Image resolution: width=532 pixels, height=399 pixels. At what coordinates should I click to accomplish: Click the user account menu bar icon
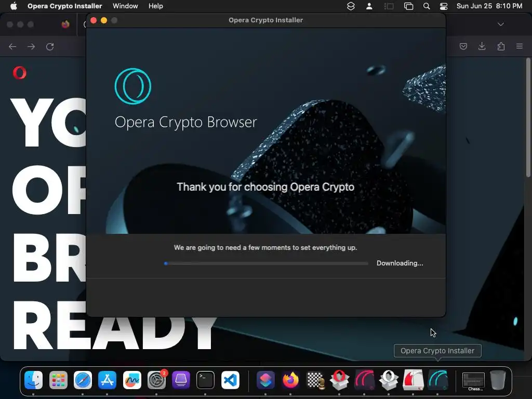[369, 6]
